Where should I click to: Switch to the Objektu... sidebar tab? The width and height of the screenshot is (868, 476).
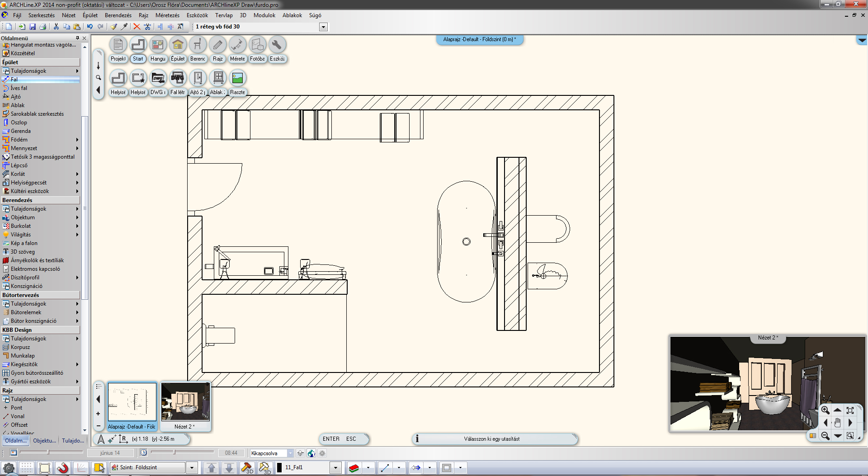[x=44, y=440]
